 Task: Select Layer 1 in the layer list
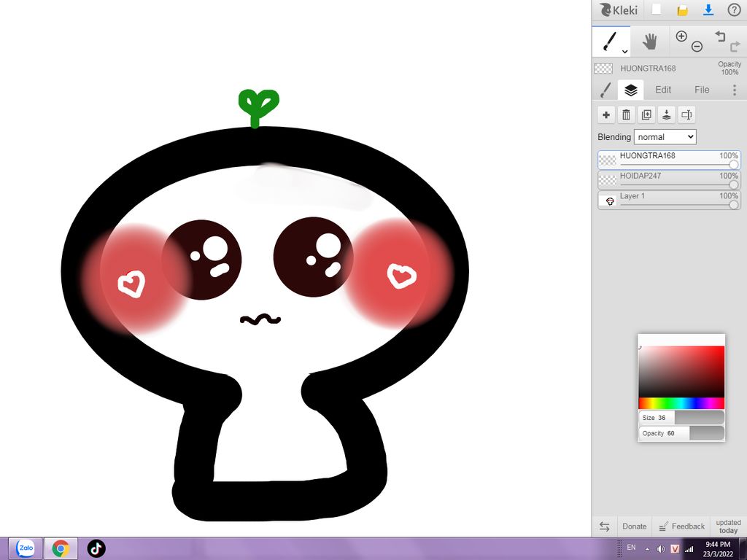pyautogui.click(x=669, y=201)
